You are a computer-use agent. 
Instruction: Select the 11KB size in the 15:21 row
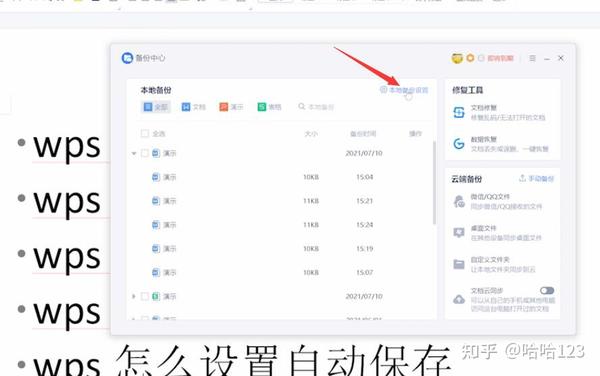(x=311, y=201)
